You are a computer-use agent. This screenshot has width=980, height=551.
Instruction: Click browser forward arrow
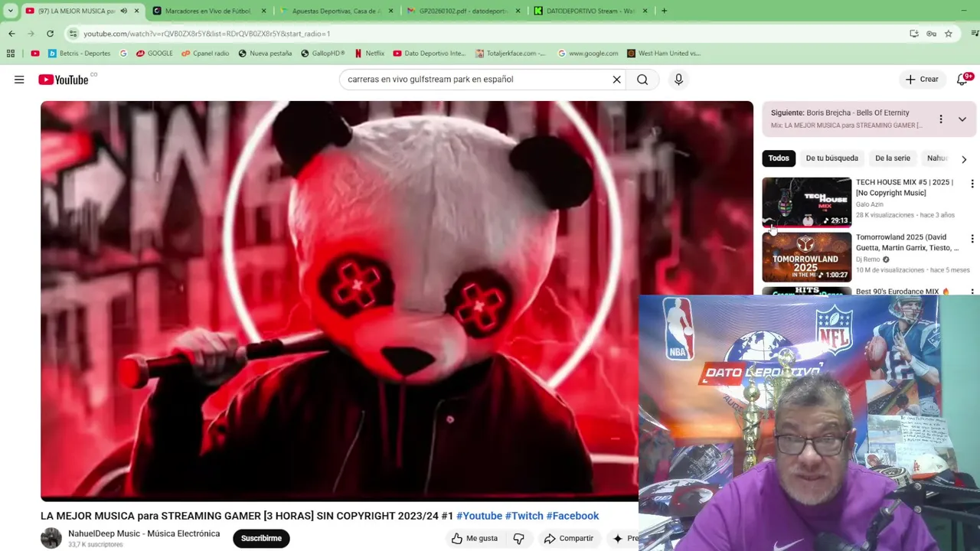coord(31,34)
